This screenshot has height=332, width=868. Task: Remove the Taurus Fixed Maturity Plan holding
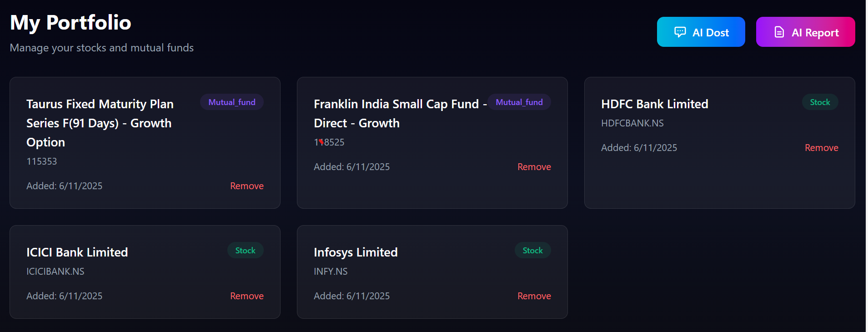[x=246, y=186]
